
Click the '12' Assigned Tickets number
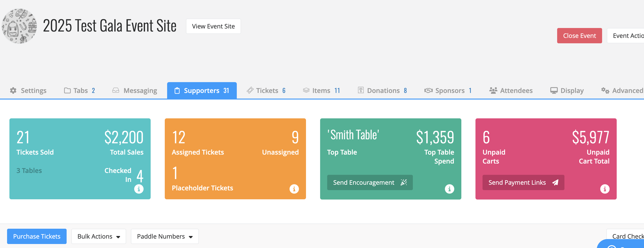[178, 137]
